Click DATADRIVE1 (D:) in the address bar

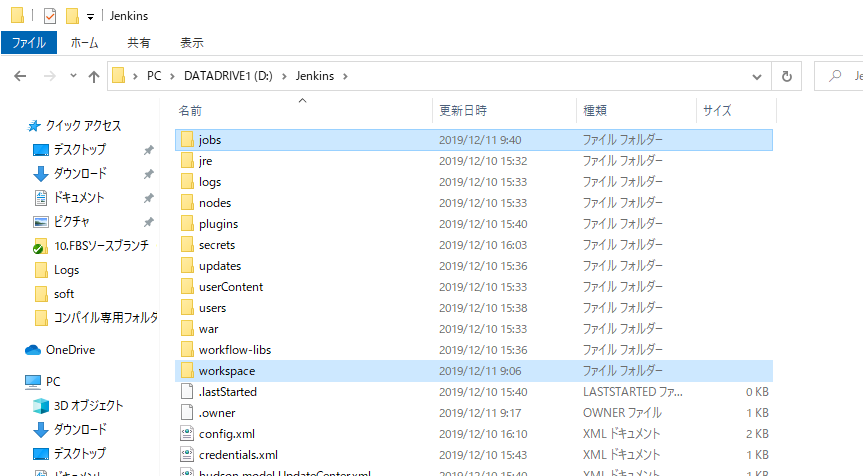click(x=228, y=76)
